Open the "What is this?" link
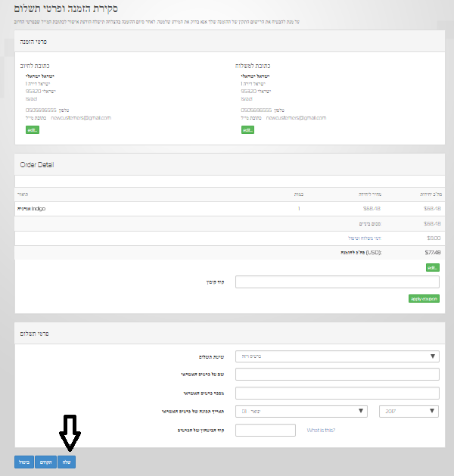 (x=321, y=430)
